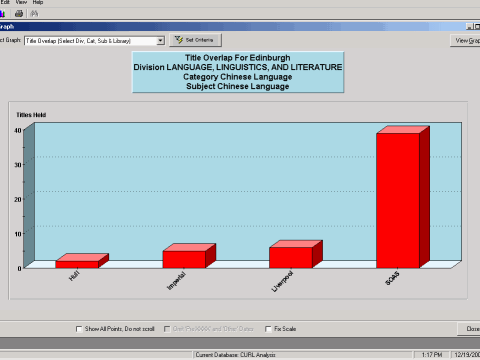Open the Help menu

click(38, 2)
